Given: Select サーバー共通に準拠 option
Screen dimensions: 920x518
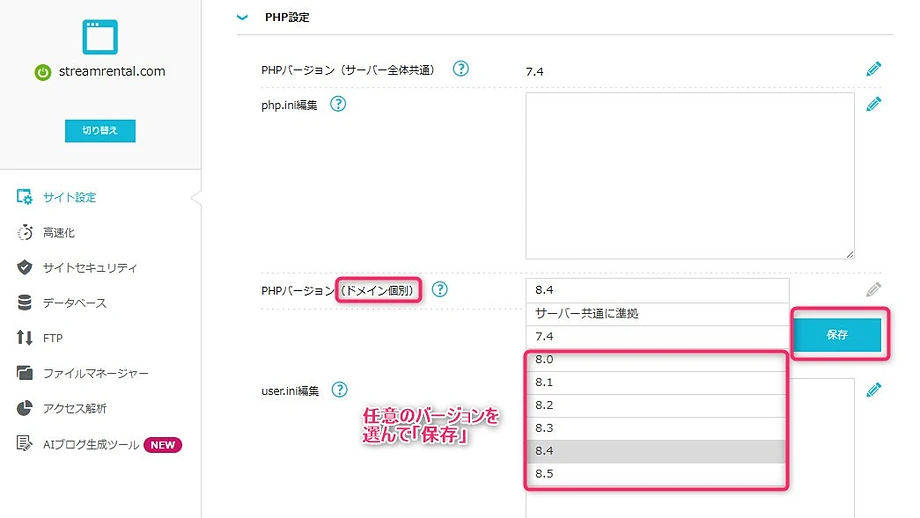Looking at the screenshot, I should tap(657, 314).
